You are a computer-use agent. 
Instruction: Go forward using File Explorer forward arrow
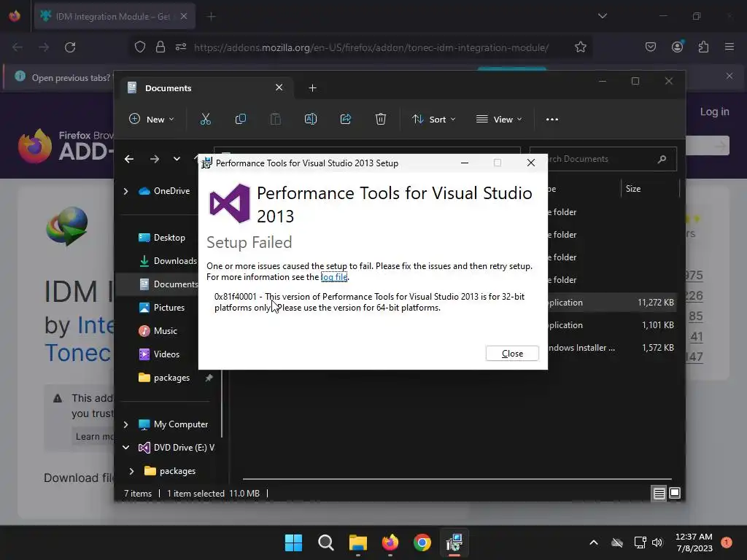[155, 159]
